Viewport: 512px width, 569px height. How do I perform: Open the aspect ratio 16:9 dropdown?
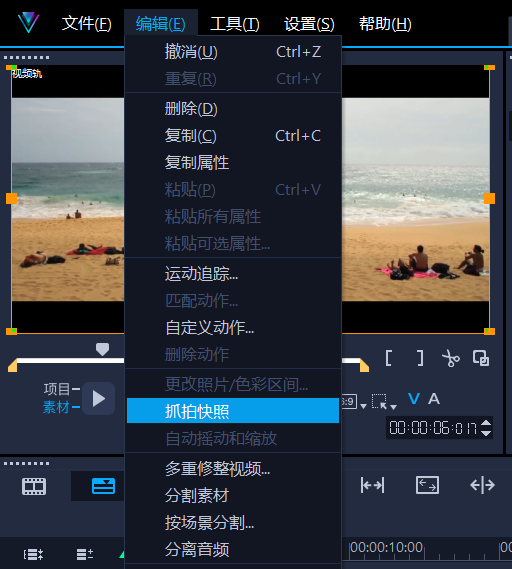click(x=363, y=406)
